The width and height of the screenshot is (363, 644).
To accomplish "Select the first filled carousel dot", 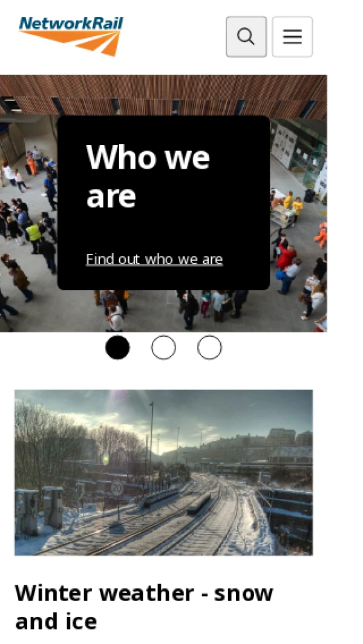I will tap(117, 348).
